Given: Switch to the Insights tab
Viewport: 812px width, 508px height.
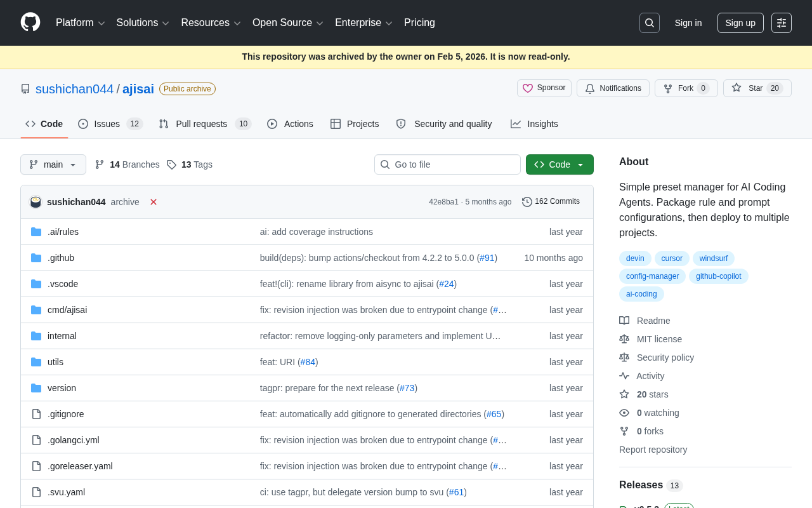Looking at the screenshot, I should coord(534,124).
